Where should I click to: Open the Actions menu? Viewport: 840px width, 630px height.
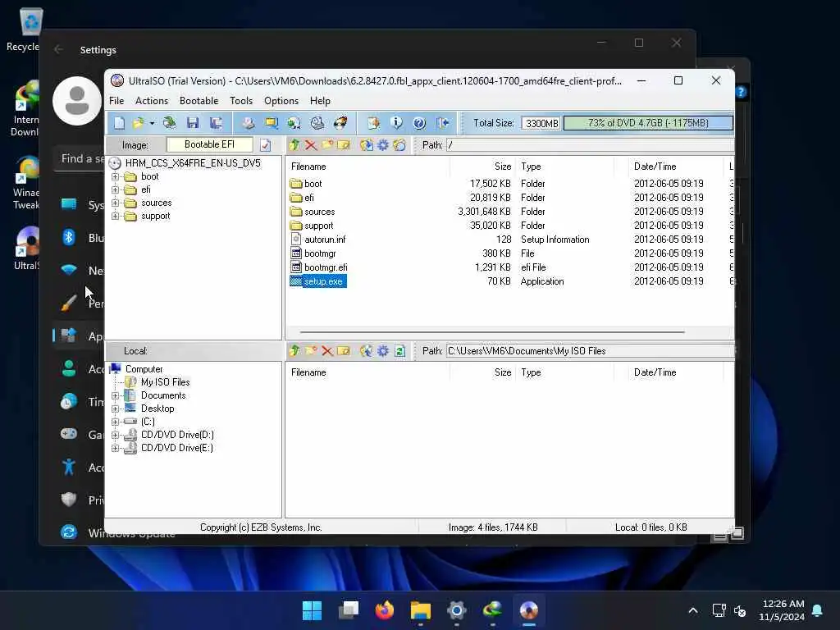click(152, 101)
